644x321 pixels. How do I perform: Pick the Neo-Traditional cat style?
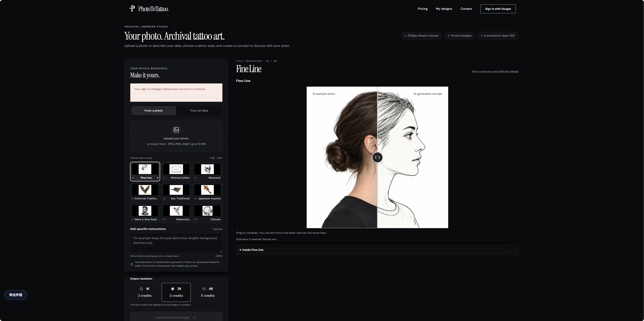pyautogui.click(x=176, y=192)
